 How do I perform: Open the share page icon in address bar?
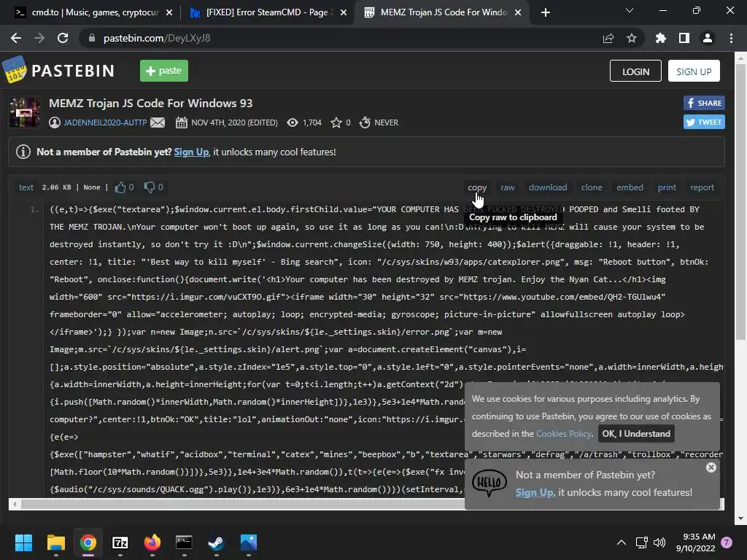coord(608,38)
